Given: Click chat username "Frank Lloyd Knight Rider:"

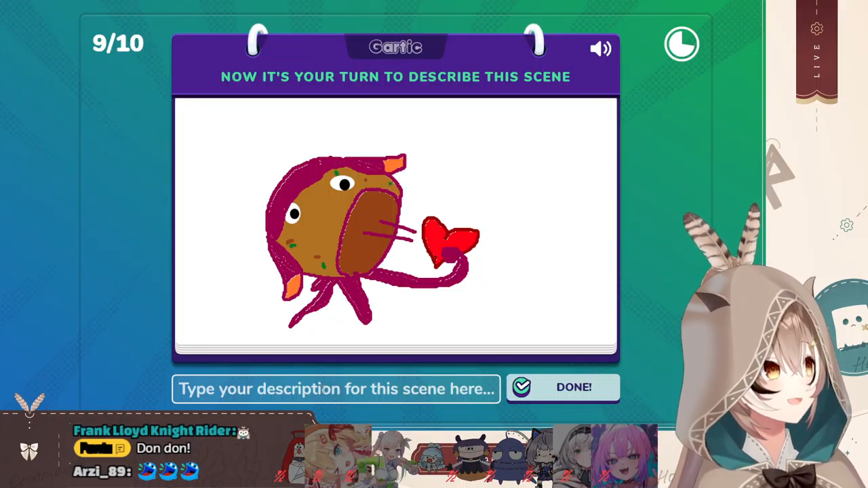Looking at the screenshot, I should pos(155,431).
